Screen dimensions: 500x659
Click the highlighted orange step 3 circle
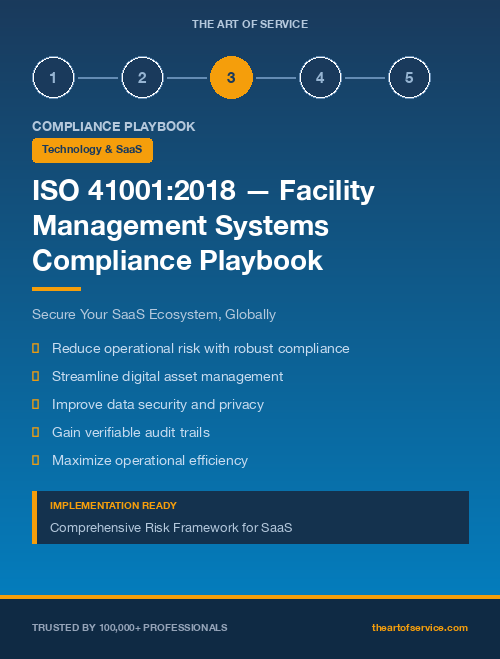(231, 78)
